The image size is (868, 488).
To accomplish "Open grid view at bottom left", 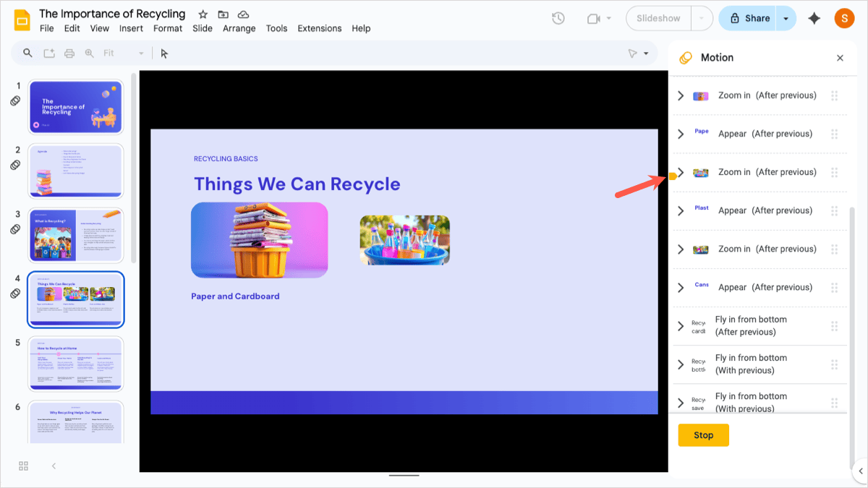I will [x=23, y=466].
